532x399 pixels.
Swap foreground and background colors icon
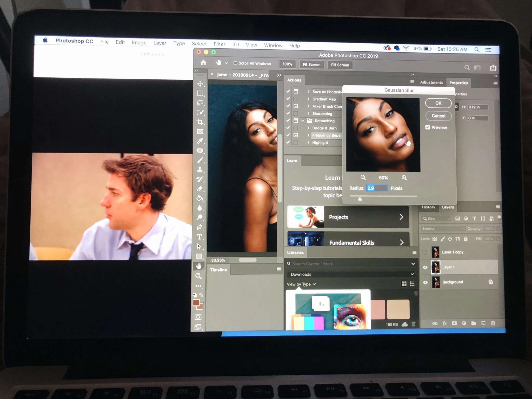coord(201,295)
